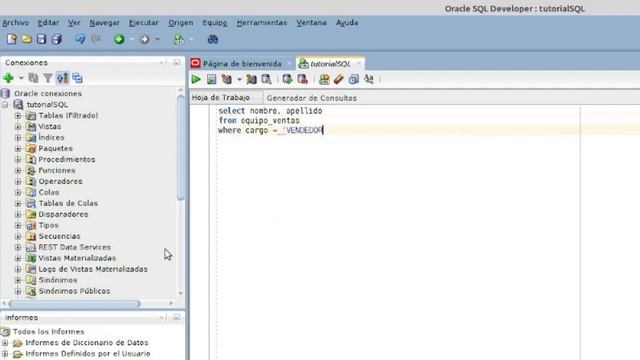The height and width of the screenshot is (360, 640).
Task: Switch to Generador de Consultas tab
Action: (311, 98)
